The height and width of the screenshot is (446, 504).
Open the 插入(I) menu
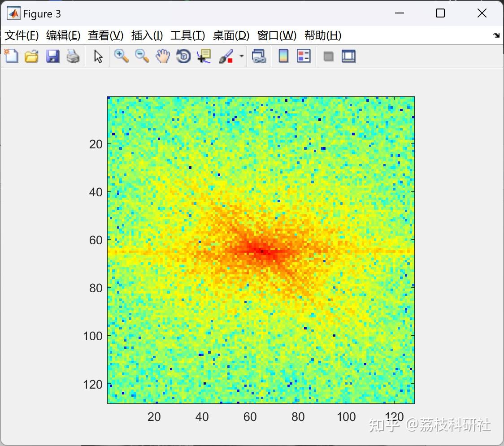click(147, 35)
